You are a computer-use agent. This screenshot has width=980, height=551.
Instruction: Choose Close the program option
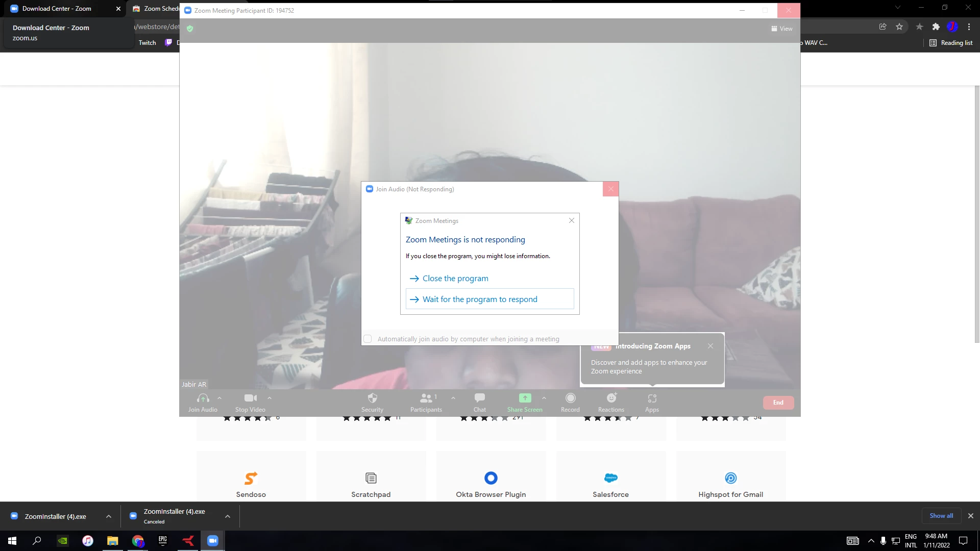(455, 279)
